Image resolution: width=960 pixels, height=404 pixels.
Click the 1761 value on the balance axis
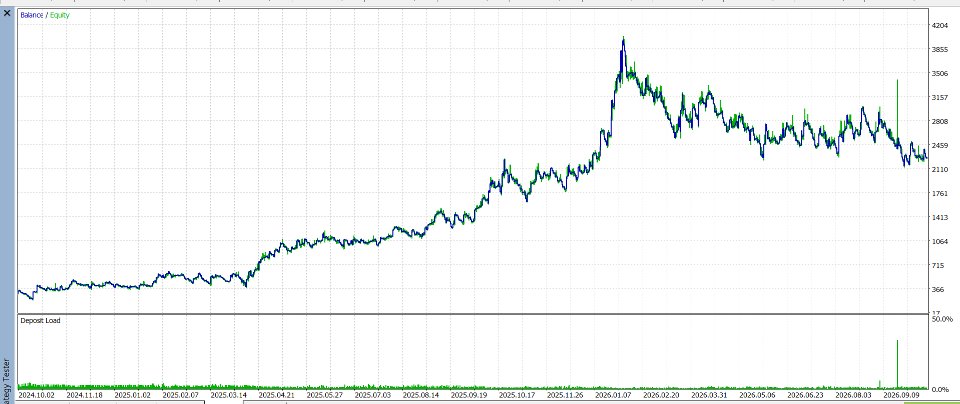[x=939, y=193]
